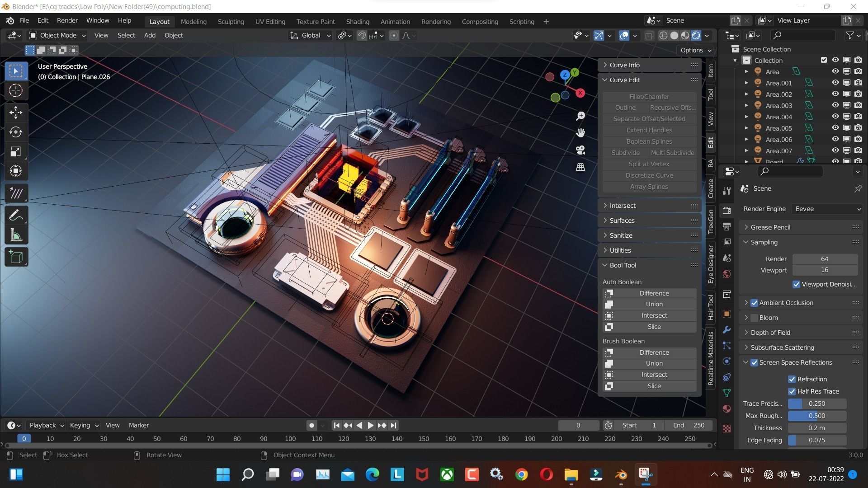Viewport: 868px width, 488px height.
Task: Open the File menu
Action: pos(24,20)
